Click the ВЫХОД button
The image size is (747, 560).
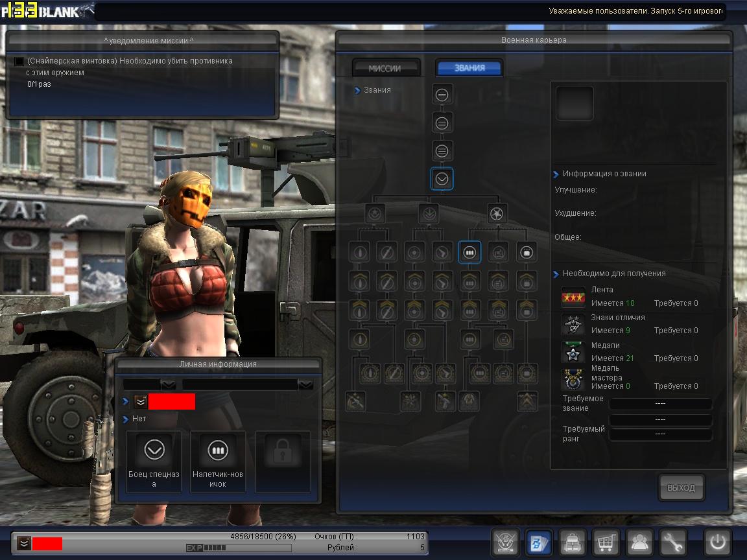[x=682, y=488]
